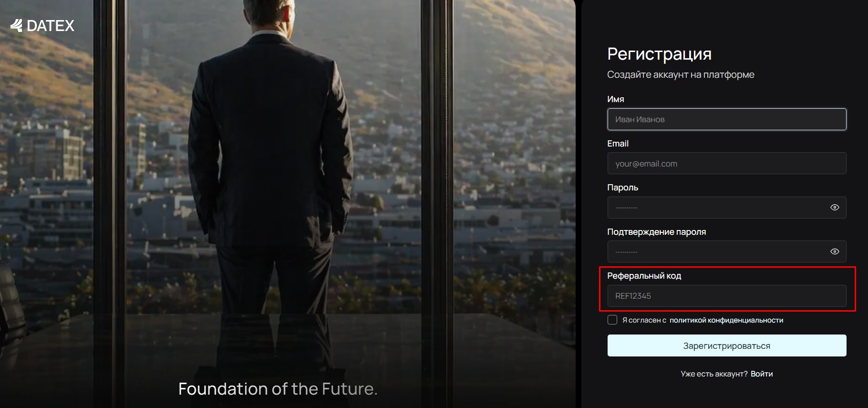Click the DATEX wing logo icon
The image size is (868, 408).
tap(17, 25)
